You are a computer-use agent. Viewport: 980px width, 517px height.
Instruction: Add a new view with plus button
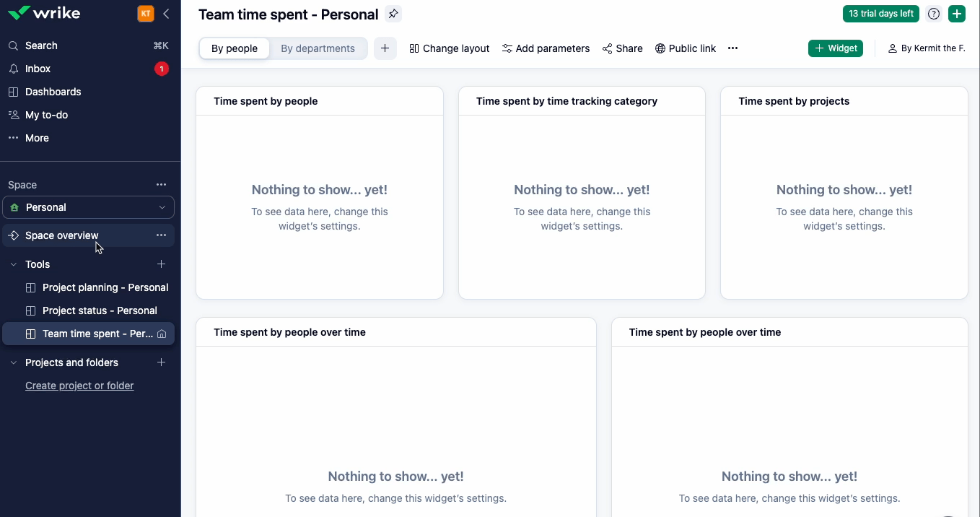pyautogui.click(x=385, y=48)
